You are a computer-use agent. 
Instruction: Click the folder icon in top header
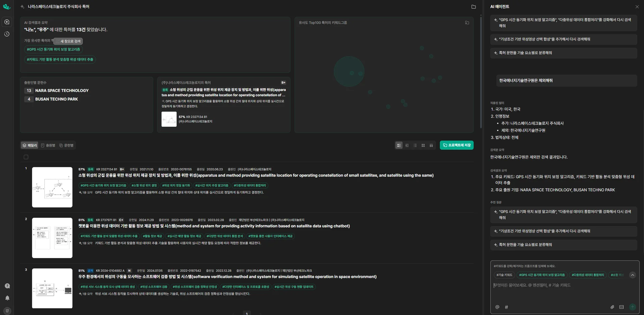point(474,7)
